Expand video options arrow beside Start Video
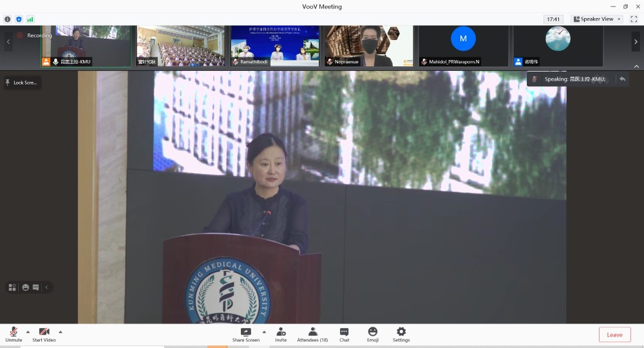The height and width of the screenshot is (348, 644). [61, 331]
